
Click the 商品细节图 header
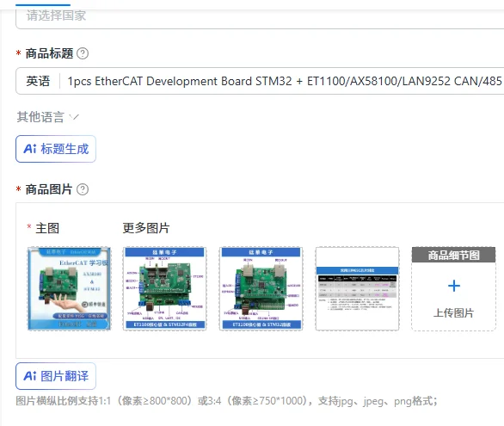[x=453, y=255]
